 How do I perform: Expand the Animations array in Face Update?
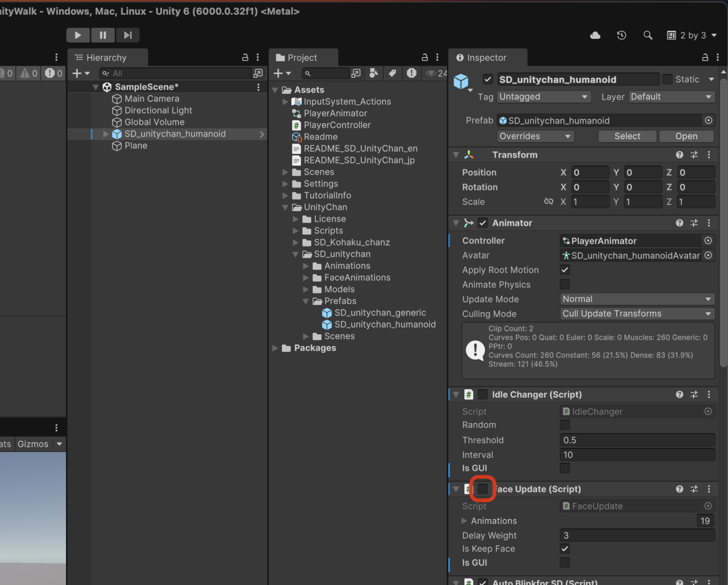pyautogui.click(x=464, y=521)
